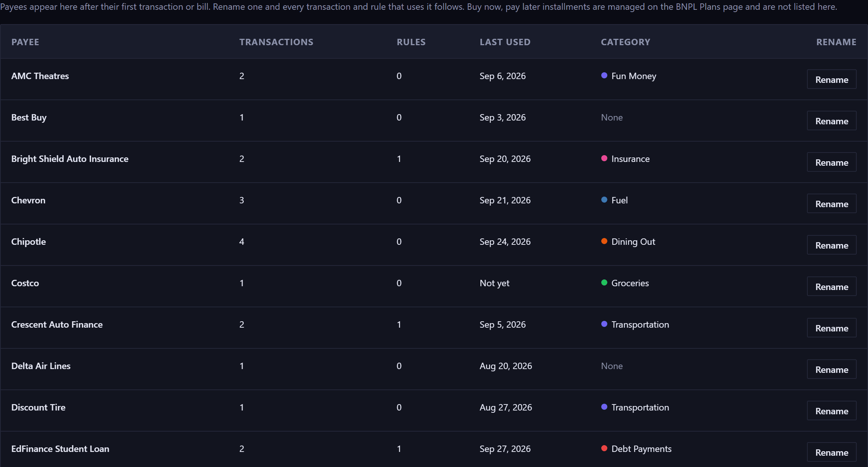Select the AMC Theatres payee name
The height and width of the screenshot is (467, 868).
coord(40,76)
